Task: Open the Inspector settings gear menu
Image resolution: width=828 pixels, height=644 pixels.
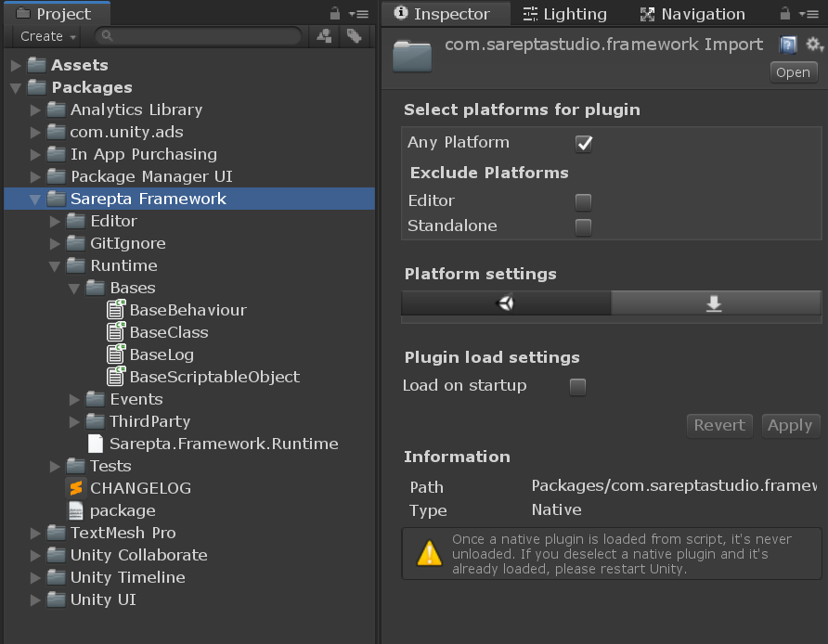Action: pos(814,45)
